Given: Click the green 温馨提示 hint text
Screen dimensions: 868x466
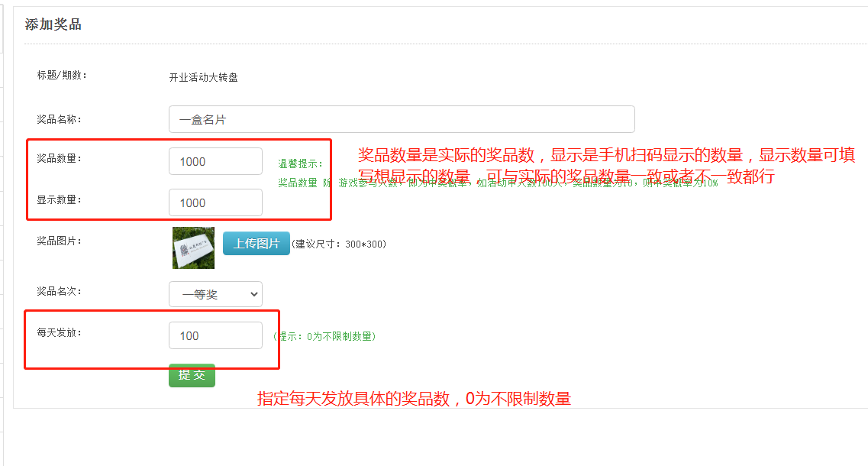Looking at the screenshot, I should coord(301,163).
